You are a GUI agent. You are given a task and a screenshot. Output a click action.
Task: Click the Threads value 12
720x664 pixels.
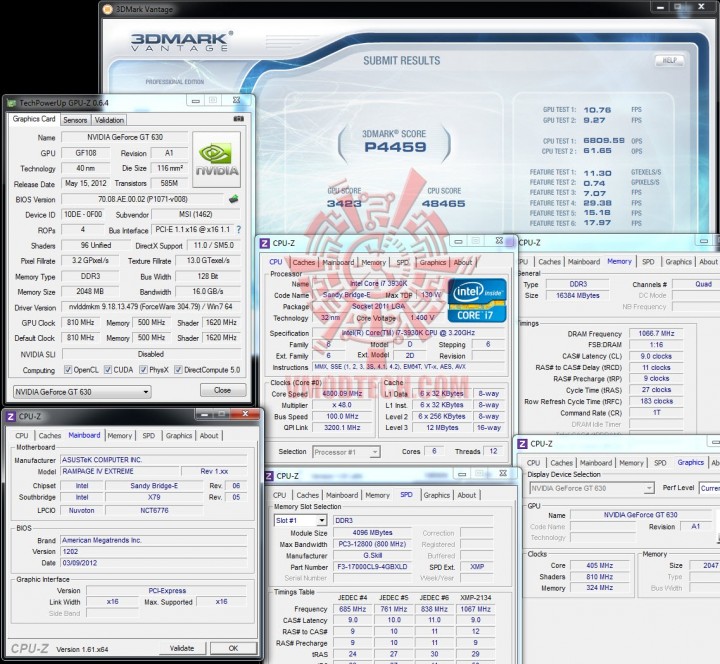coord(493,451)
